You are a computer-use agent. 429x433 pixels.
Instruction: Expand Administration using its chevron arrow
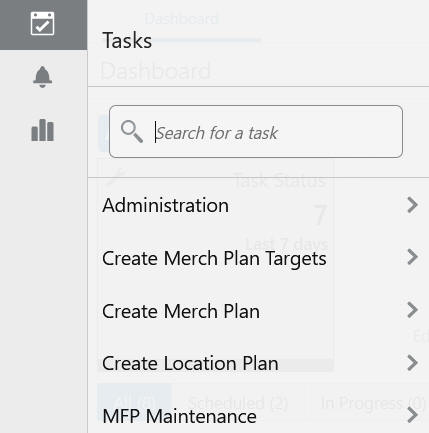coord(412,205)
